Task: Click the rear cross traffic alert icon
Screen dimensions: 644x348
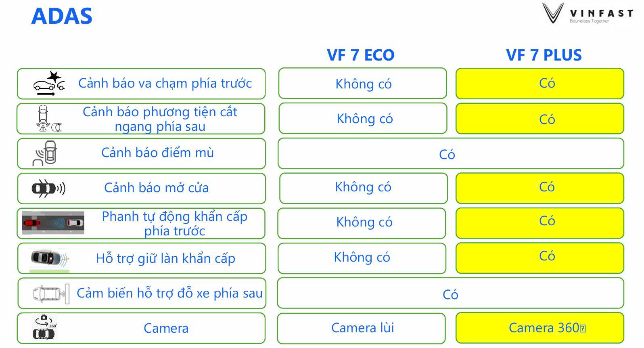Action: click(x=48, y=119)
